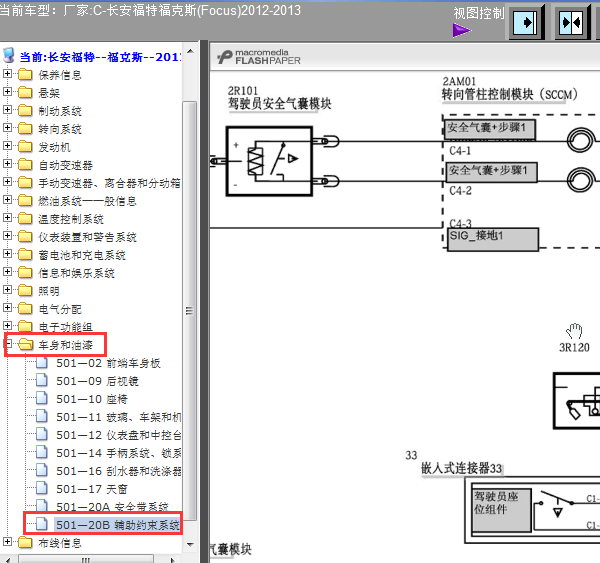Viewport: 600px width, 563px height.
Task: Expand the 制动系统 tree node
Action: coord(7,109)
